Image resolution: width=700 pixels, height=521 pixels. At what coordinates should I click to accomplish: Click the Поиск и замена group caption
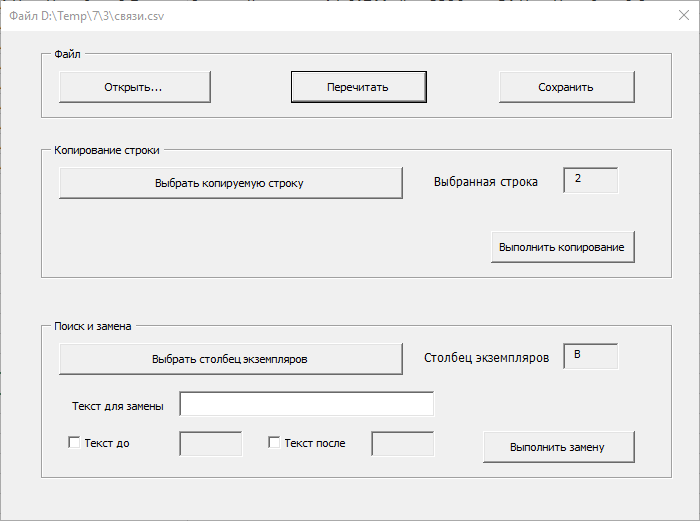coord(93,326)
